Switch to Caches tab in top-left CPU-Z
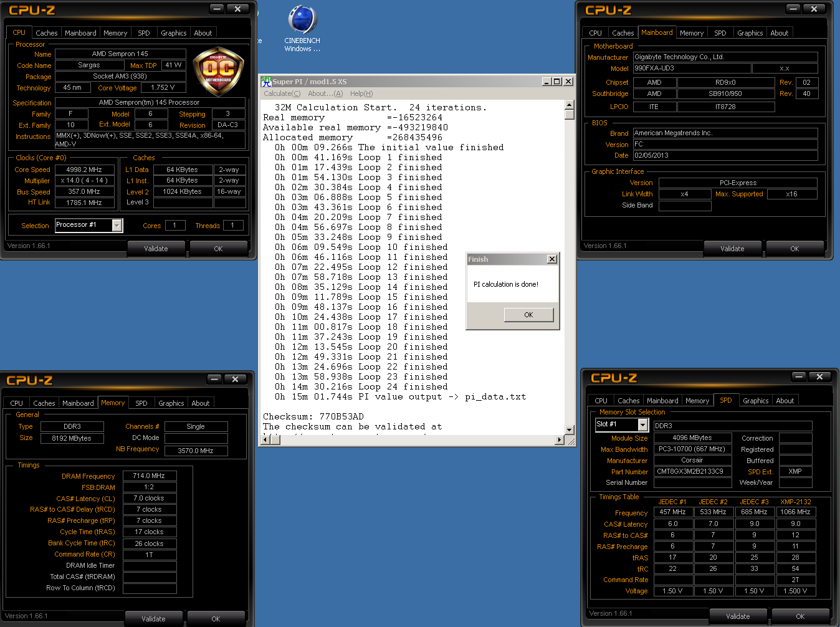This screenshot has height=627, width=840. tap(46, 33)
